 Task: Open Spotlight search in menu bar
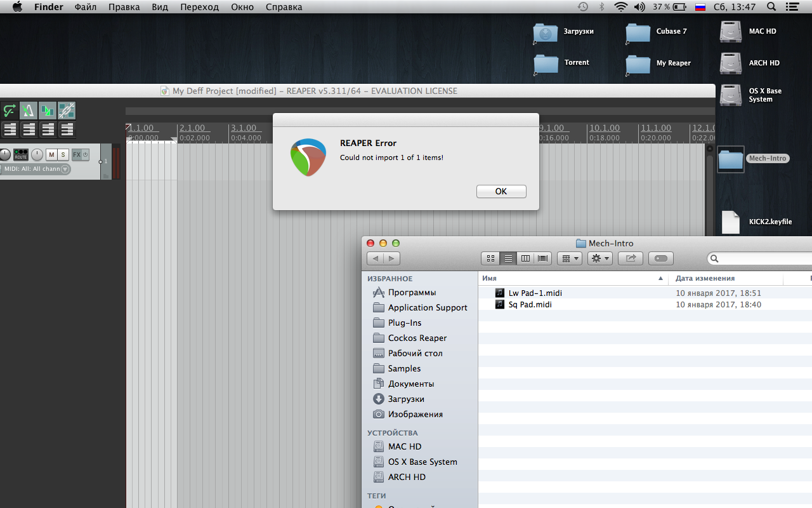click(x=771, y=7)
